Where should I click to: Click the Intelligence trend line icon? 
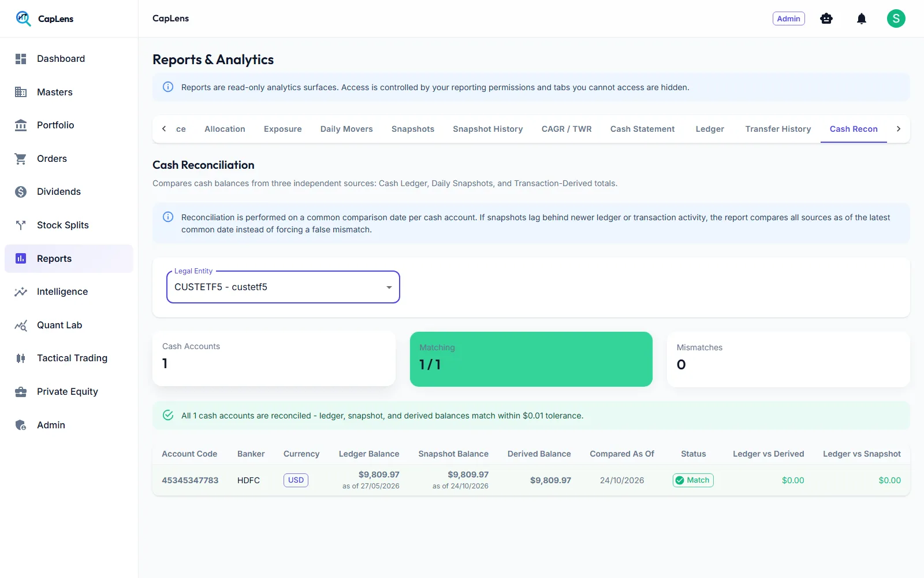point(21,292)
